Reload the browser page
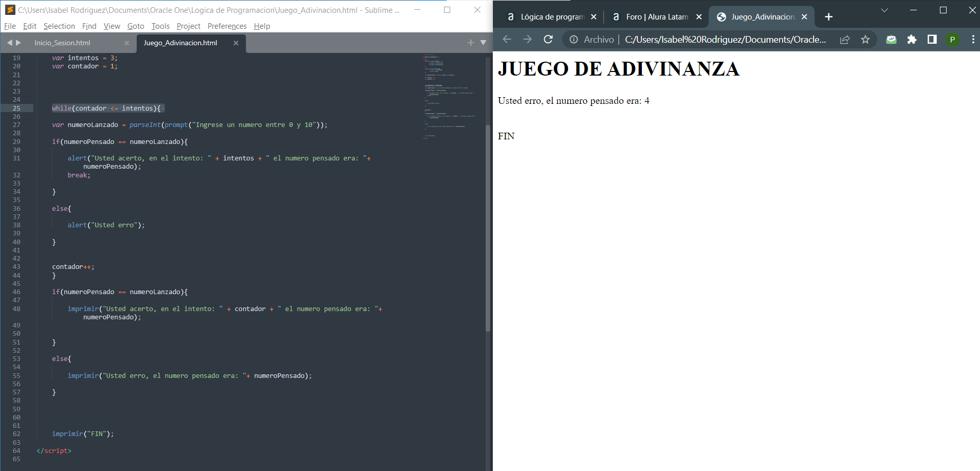The height and width of the screenshot is (471, 980). [548, 39]
